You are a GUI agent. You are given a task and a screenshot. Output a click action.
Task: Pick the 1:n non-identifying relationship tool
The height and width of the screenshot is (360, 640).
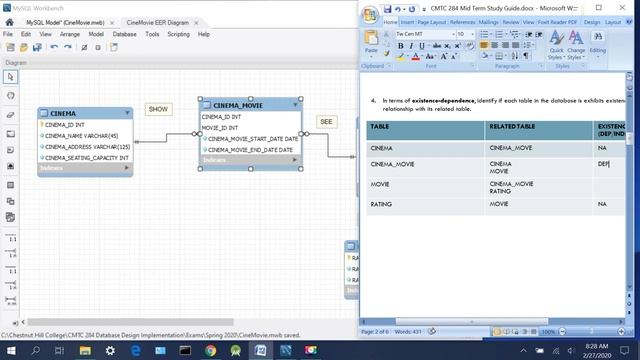click(x=11, y=253)
